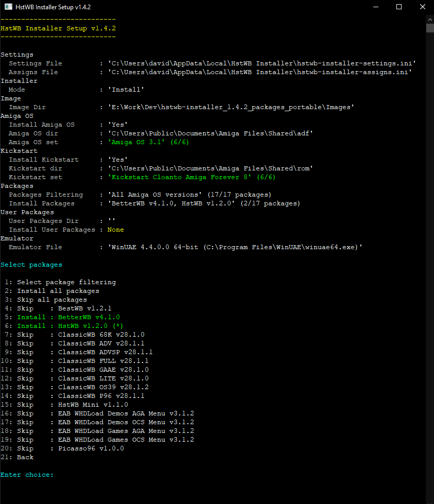This screenshot has width=434, height=504.
Task: Click the Assigns File path value
Action: (x=260, y=72)
